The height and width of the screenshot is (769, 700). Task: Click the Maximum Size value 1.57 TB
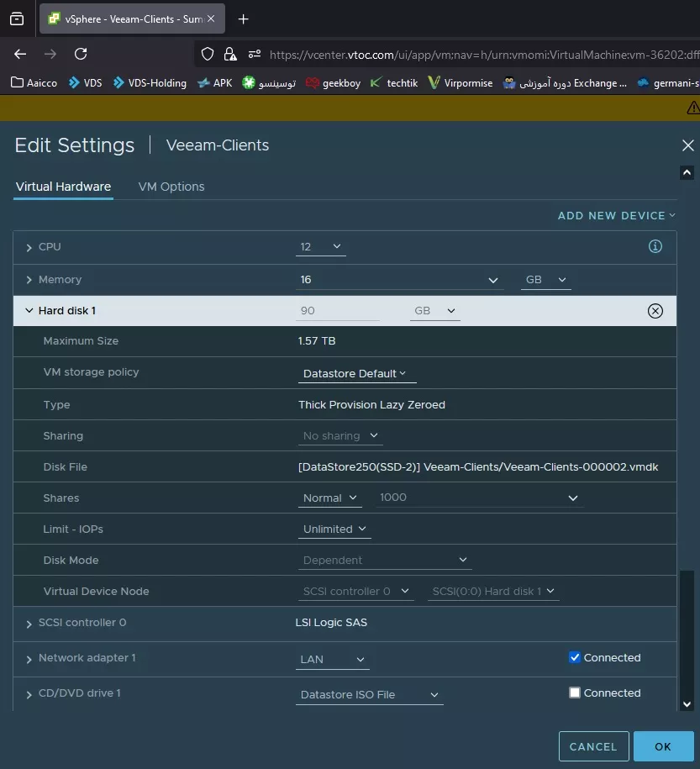pyautogui.click(x=317, y=341)
